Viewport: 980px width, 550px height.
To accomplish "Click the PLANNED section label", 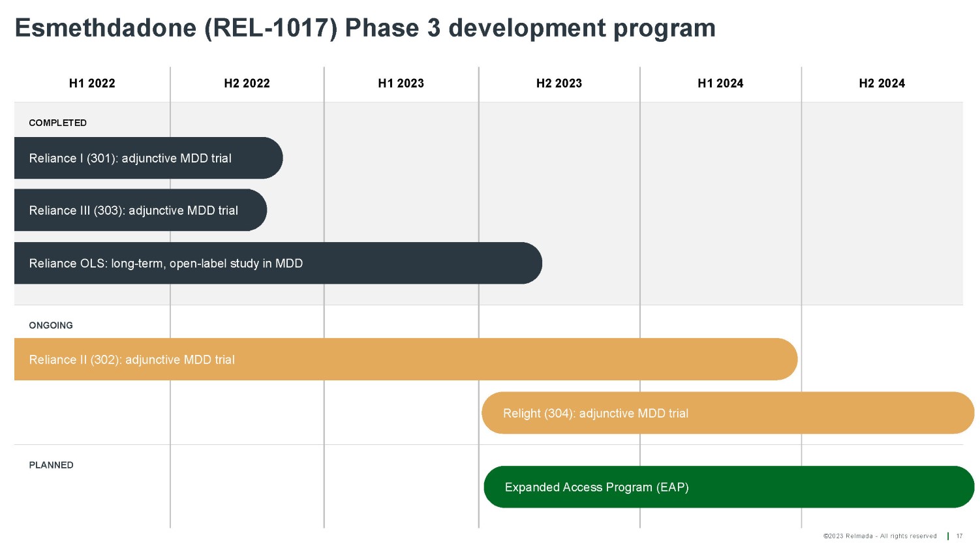I will [51, 465].
